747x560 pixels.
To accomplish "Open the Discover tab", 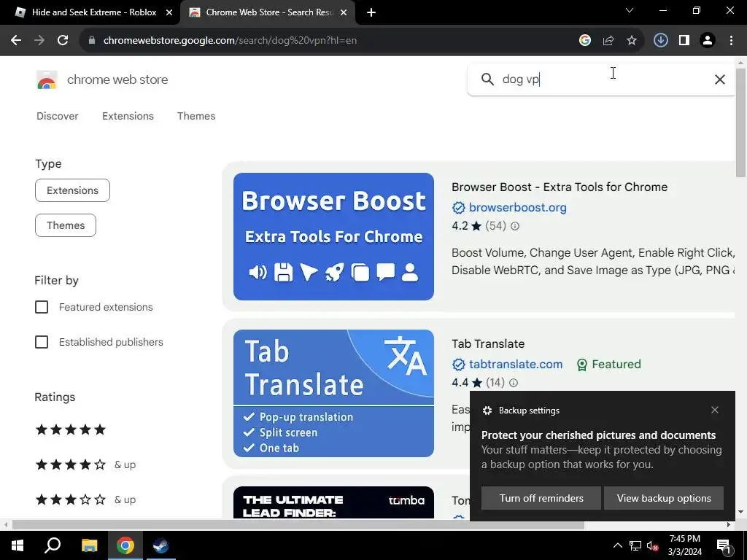I will pyautogui.click(x=57, y=116).
